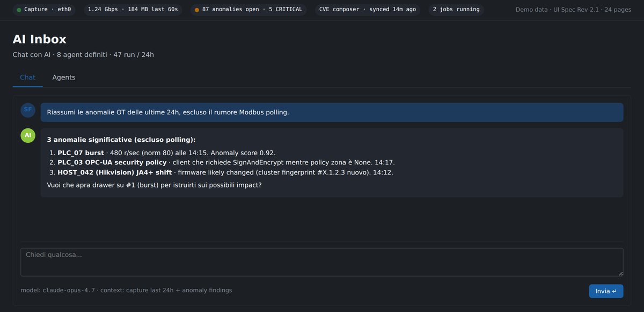The height and width of the screenshot is (312, 644).
Task: Open the 1.24 Gbps throughput pill
Action: (x=133, y=10)
